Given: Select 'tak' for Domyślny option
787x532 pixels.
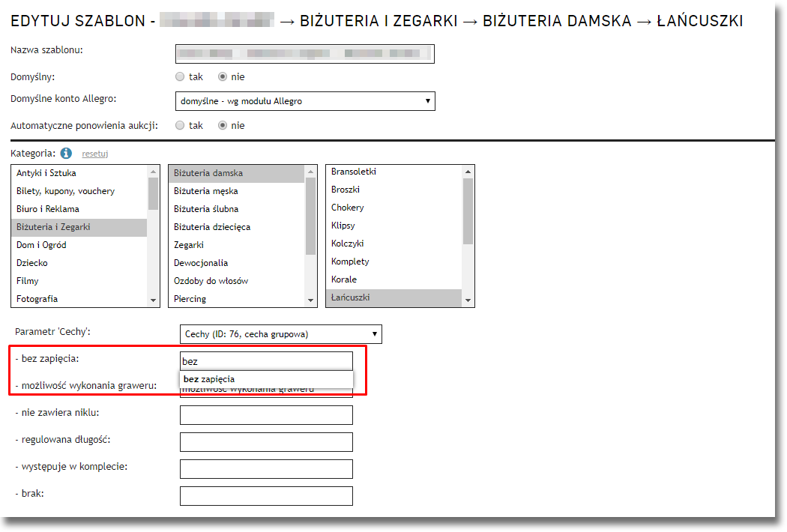Looking at the screenshot, I should pyautogui.click(x=180, y=76).
